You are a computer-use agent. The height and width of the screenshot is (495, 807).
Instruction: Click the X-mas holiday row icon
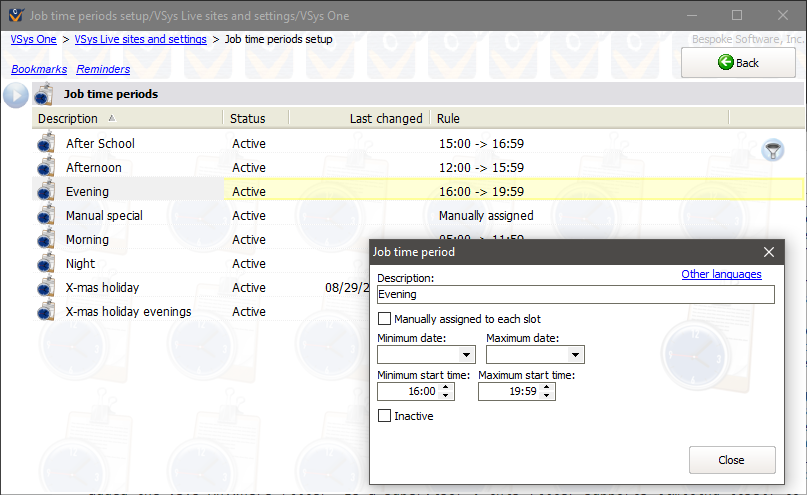click(x=46, y=287)
